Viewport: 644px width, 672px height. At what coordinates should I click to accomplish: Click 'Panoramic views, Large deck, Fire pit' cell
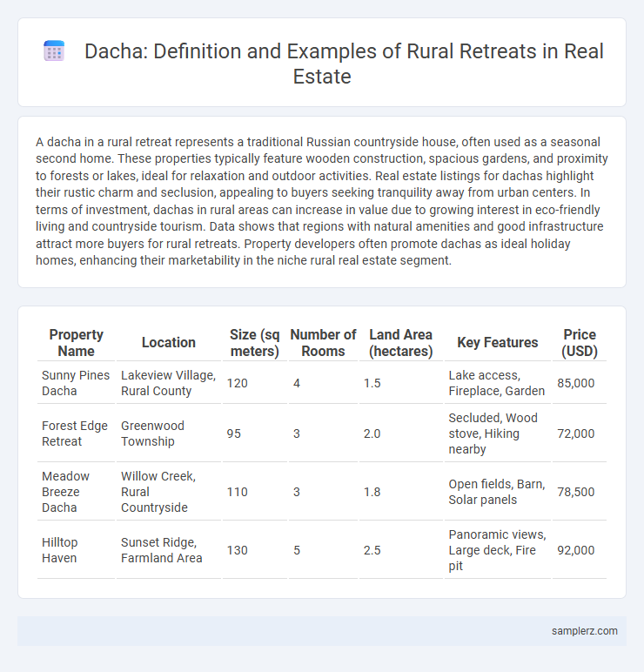coord(498,550)
